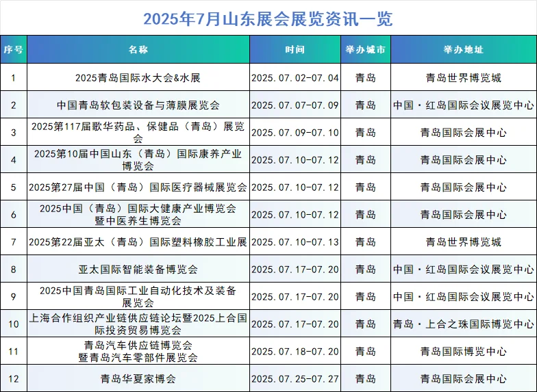Select 2025中国青岛国际工业自动化技术及装备展览会 cell
The image size is (537, 392).
(138, 297)
